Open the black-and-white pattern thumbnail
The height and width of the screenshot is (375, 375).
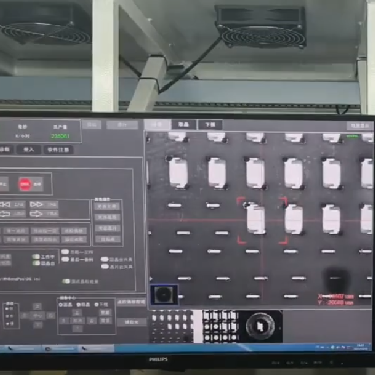[x=220, y=326]
